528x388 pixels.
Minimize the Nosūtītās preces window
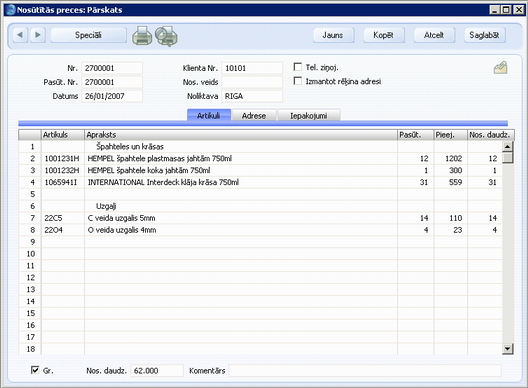494,10
